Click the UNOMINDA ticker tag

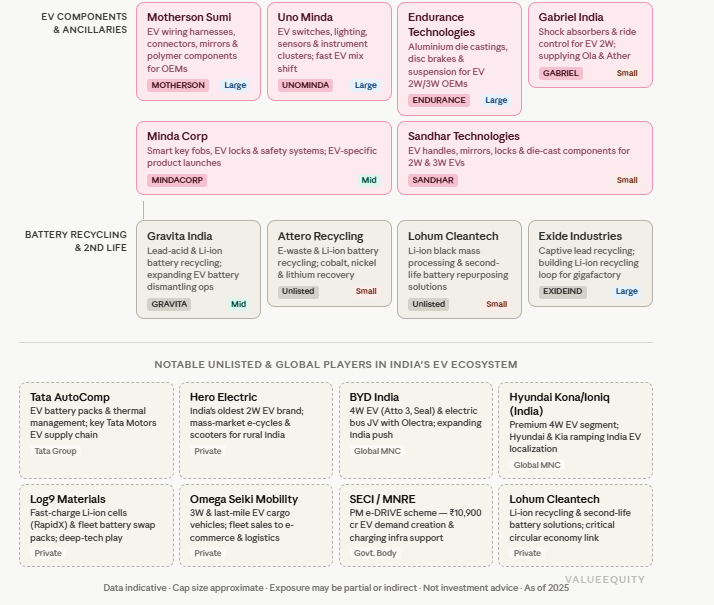305,85
